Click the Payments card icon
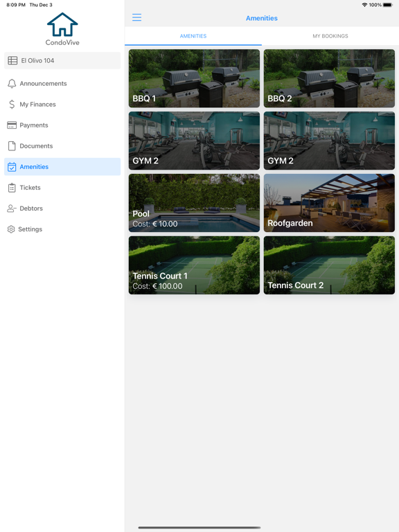The width and height of the screenshot is (399, 532). [12, 125]
